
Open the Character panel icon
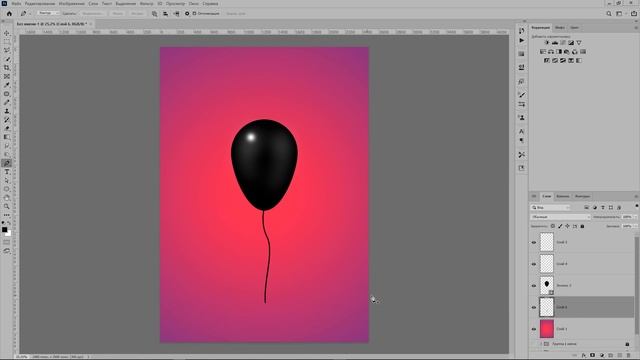[x=522, y=131]
